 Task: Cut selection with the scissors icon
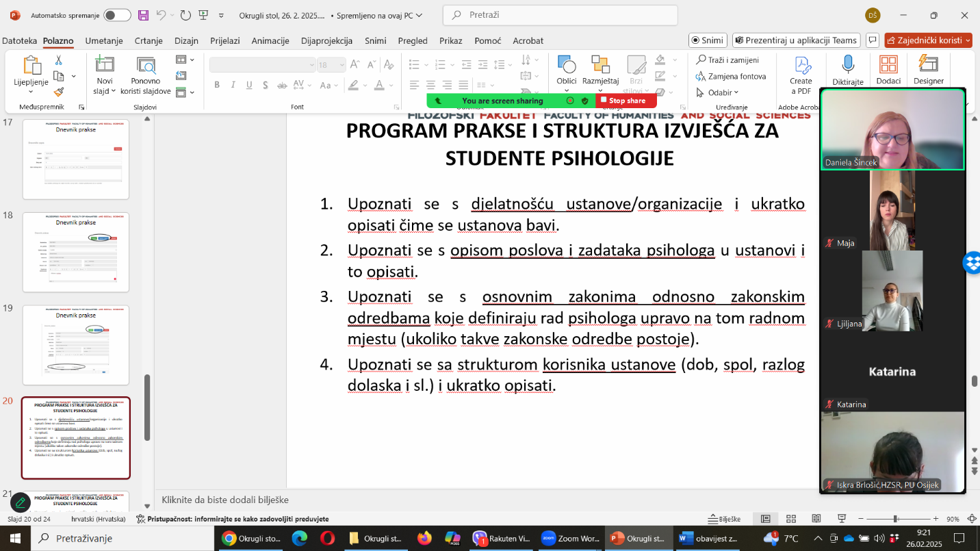coord(59,60)
